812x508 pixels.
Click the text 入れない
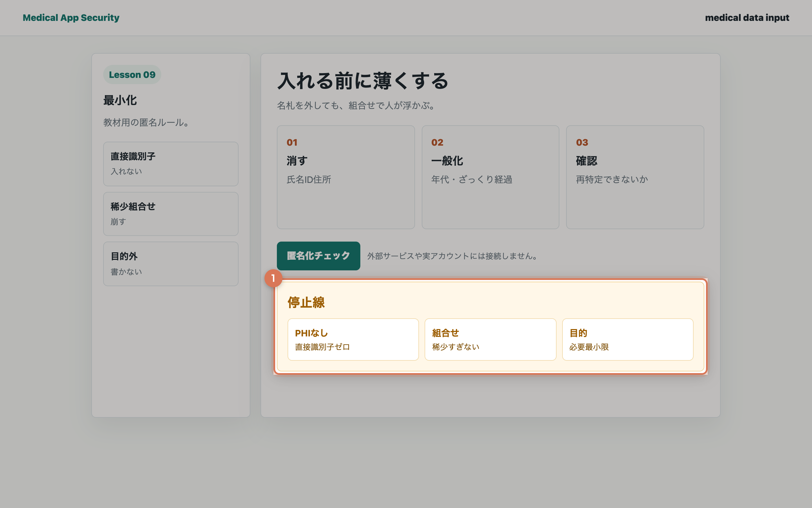(126, 171)
